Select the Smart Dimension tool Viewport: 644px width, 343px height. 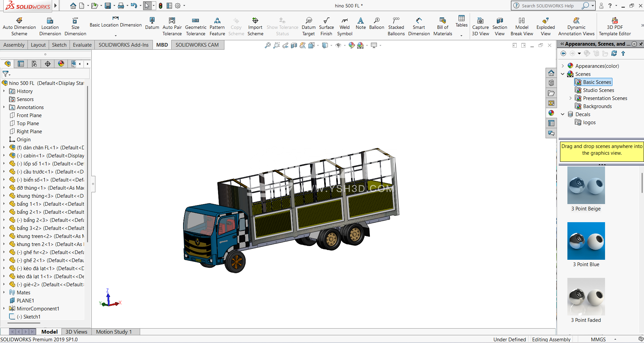[x=419, y=27]
